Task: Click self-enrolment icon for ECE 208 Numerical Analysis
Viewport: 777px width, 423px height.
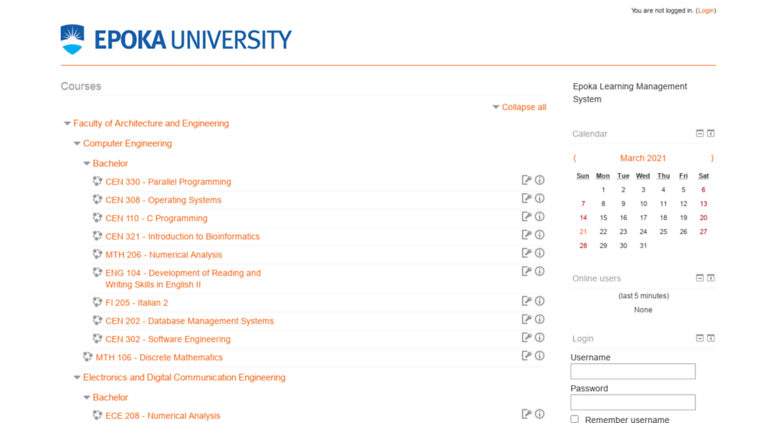Action: 526,414
